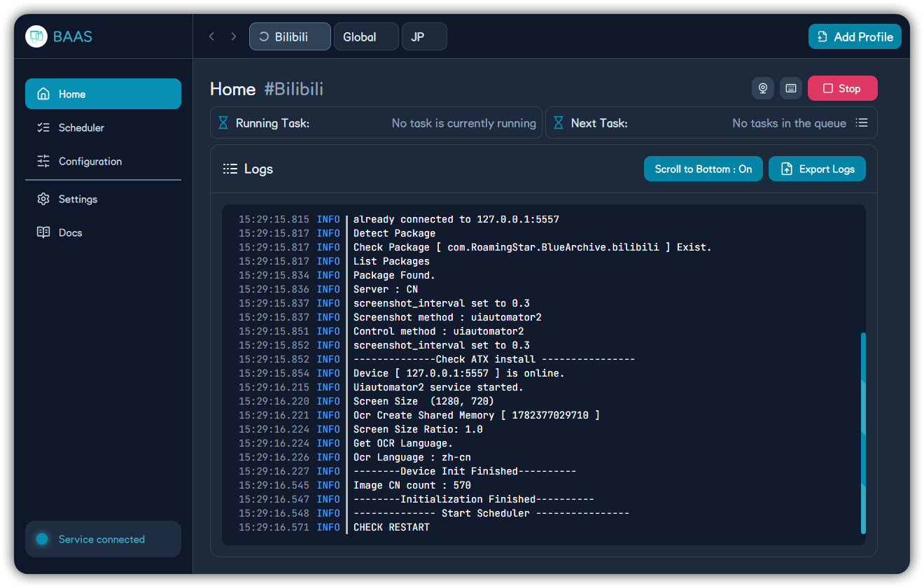
Task: Click 'Get OCR Language.' log line
Action: click(x=403, y=443)
